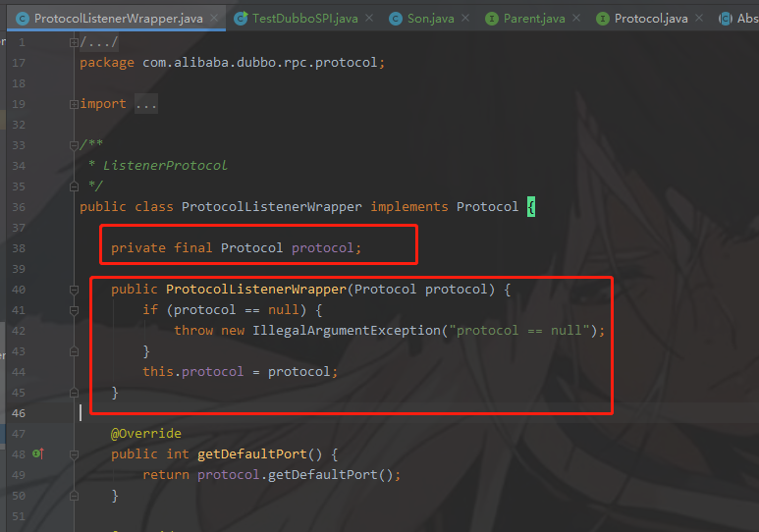Viewport: 759px width, 532px height.
Task: Click line number 46 in the gutter
Action: (19, 413)
